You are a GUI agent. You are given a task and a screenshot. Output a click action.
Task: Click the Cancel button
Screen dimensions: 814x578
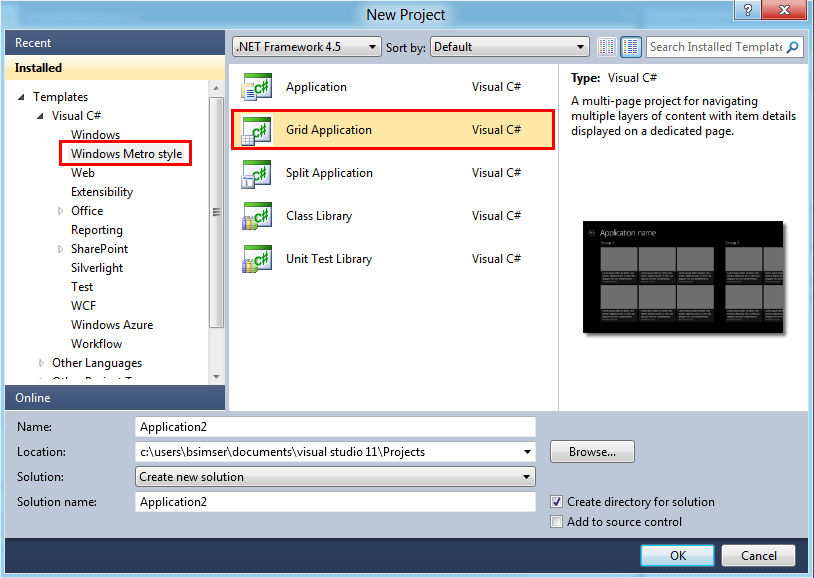click(758, 556)
